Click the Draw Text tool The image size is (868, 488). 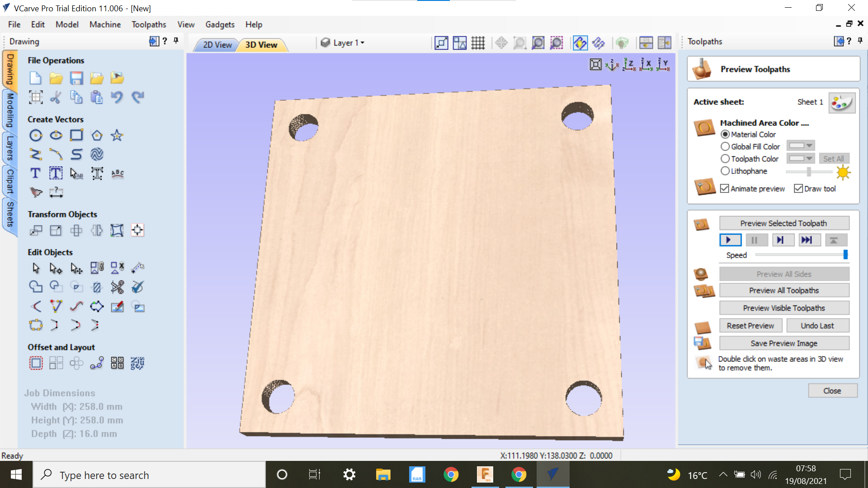35,173
